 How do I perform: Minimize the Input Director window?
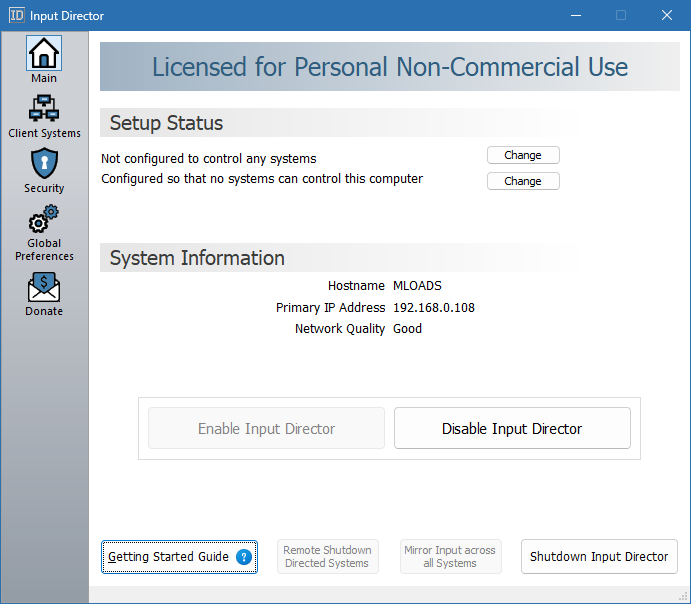pyautogui.click(x=576, y=15)
